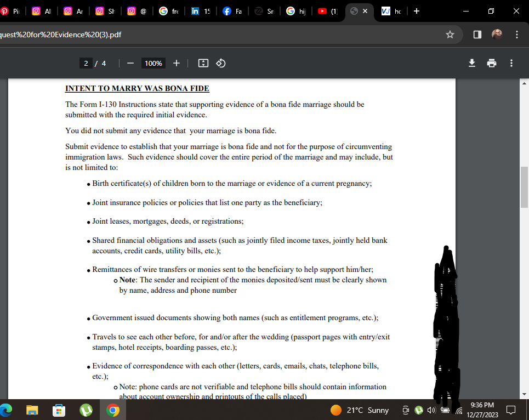Open the LinkedIn tab labeled 15
Image resolution: width=529 pixels, height=420 pixels.
[x=201, y=11]
